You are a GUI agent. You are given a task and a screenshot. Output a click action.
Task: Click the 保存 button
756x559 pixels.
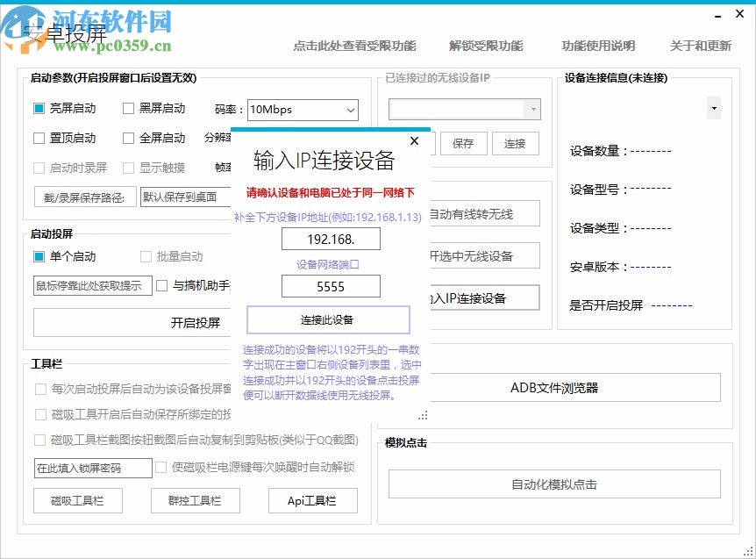click(x=464, y=143)
